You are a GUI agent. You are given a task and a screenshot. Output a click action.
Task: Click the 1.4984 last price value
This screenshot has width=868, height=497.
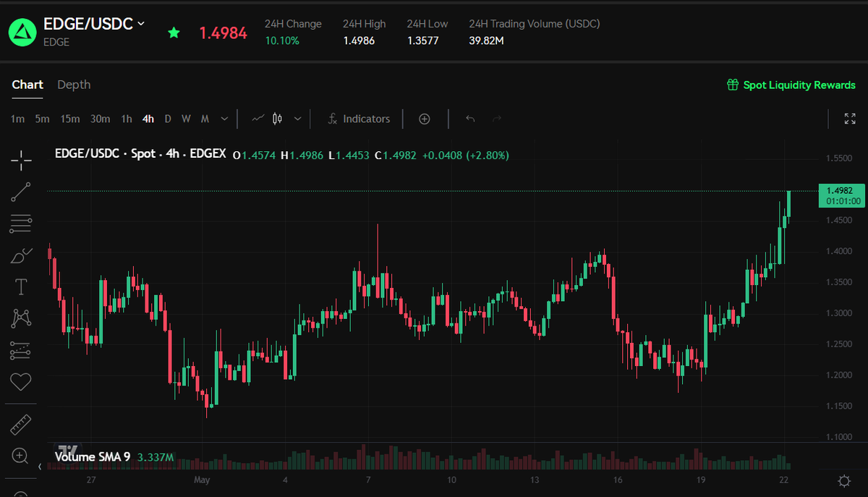[x=223, y=33]
